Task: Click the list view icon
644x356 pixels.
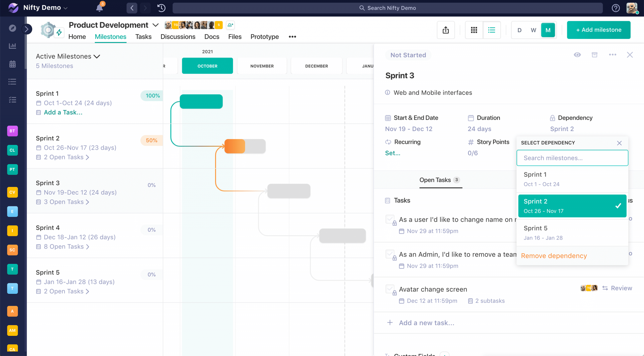Action: (x=492, y=29)
